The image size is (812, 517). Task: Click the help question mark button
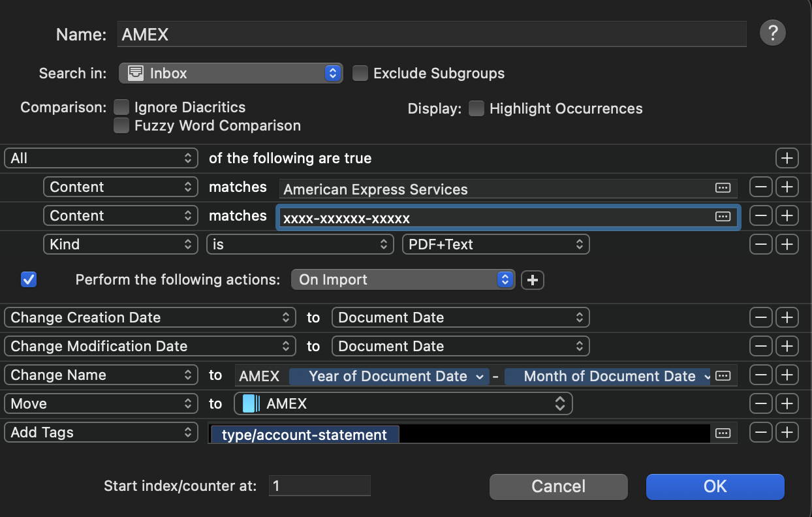[x=772, y=33]
